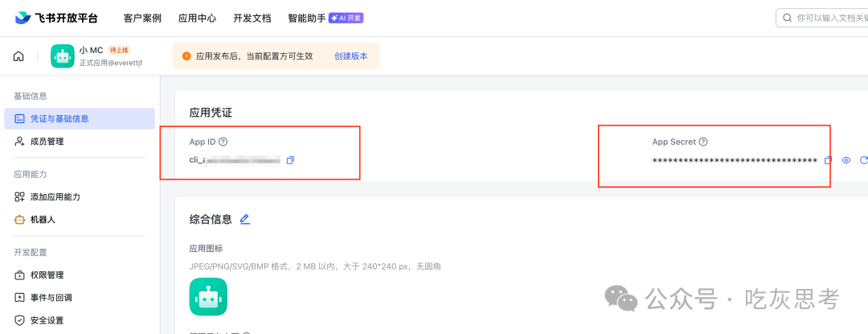
Task: Select 凭证与基础信息 in sidebar
Action: pyautogui.click(x=79, y=118)
